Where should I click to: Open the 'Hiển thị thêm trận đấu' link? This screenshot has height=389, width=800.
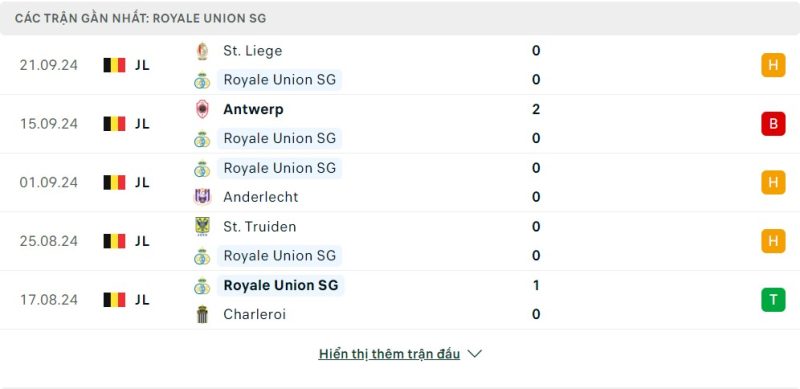tap(389, 354)
